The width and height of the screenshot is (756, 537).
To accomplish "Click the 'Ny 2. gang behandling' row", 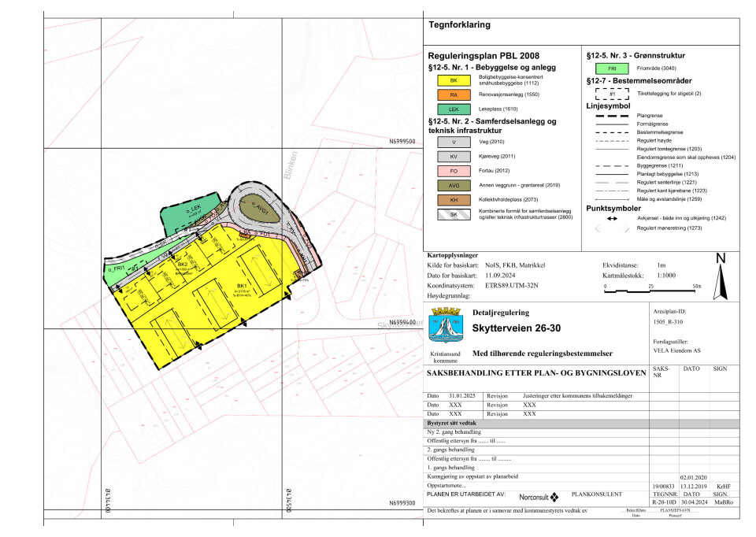I will [x=581, y=432].
